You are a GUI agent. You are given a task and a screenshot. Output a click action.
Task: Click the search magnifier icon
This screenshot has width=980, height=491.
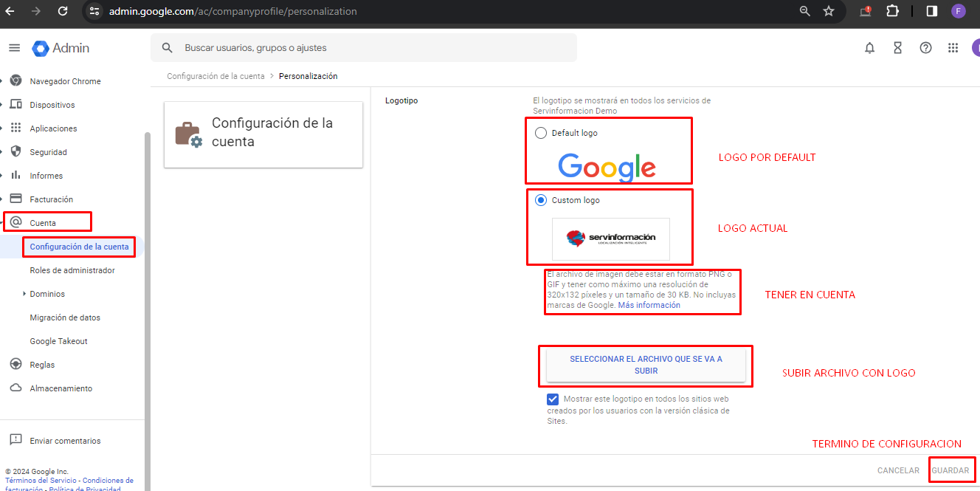pos(168,48)
